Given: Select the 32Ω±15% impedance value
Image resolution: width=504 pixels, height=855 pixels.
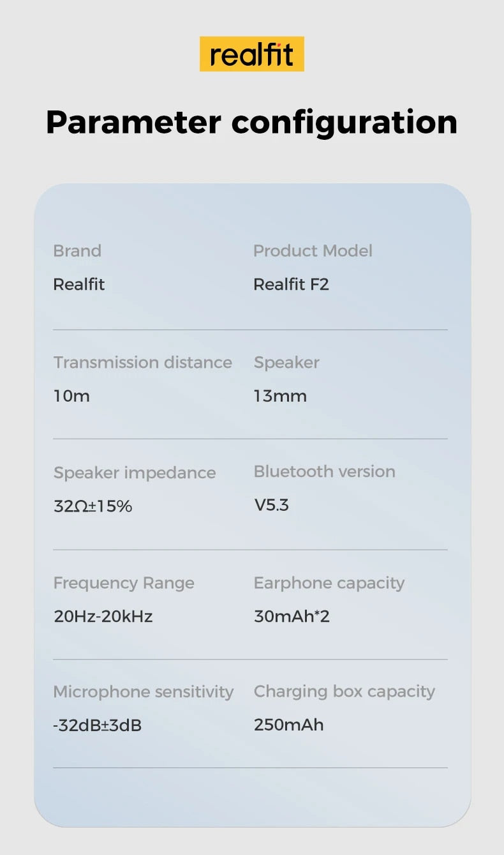Looking at the screenshot, I should pyautogui.click(x=93, y=506).
